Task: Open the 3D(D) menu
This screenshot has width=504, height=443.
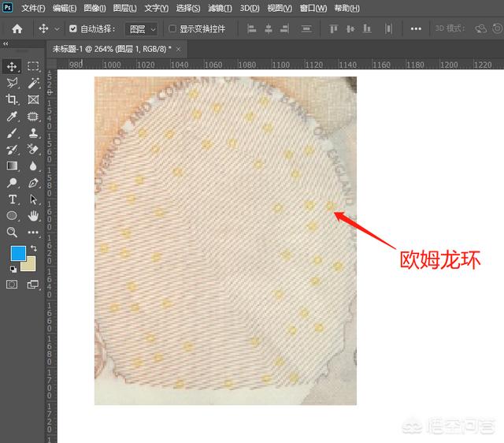Action: pyautogui.click(x=250, y=8)
